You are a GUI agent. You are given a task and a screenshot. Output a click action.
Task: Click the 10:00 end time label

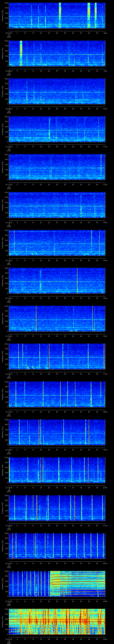click(105, 109)
